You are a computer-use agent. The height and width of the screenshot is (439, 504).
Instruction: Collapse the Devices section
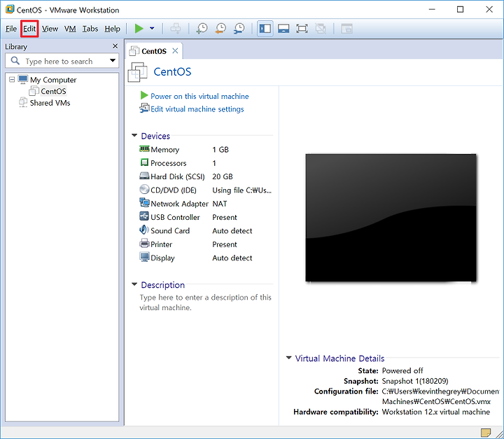tap(134, 135)
